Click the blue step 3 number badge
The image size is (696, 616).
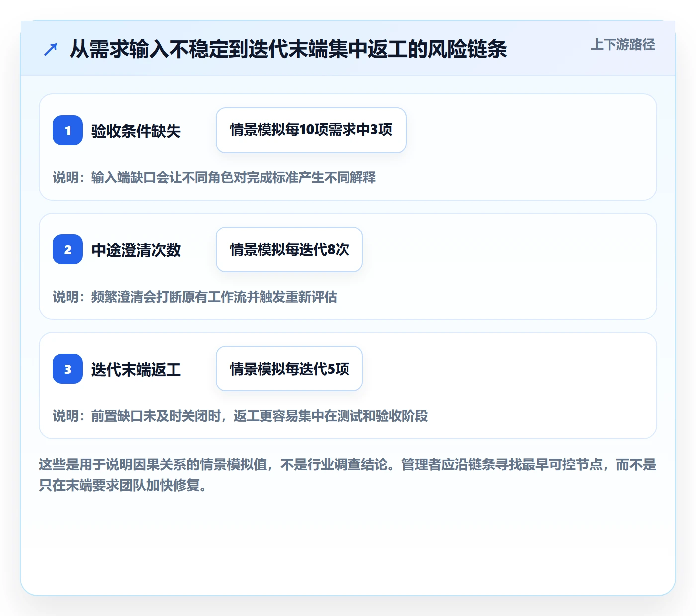pos(68,369)
